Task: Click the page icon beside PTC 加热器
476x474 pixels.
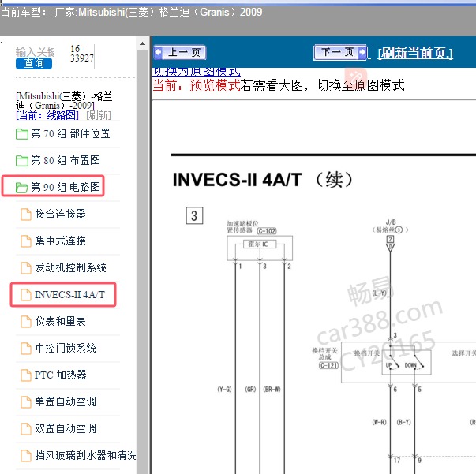Action: (26, 375)
